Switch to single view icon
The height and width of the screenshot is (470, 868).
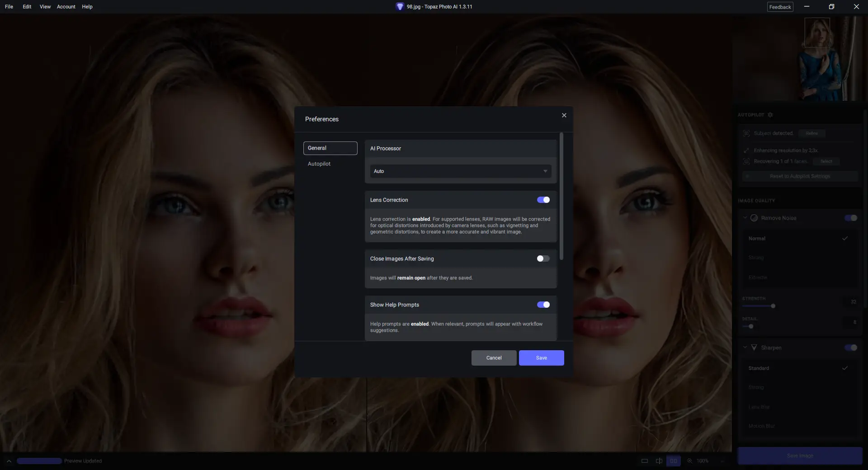645,461
